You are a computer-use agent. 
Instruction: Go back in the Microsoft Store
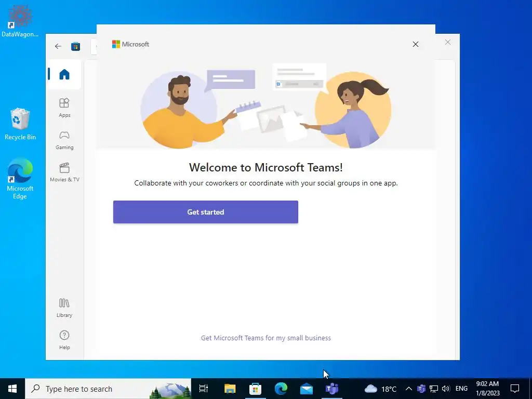click(x=58, y=46)
